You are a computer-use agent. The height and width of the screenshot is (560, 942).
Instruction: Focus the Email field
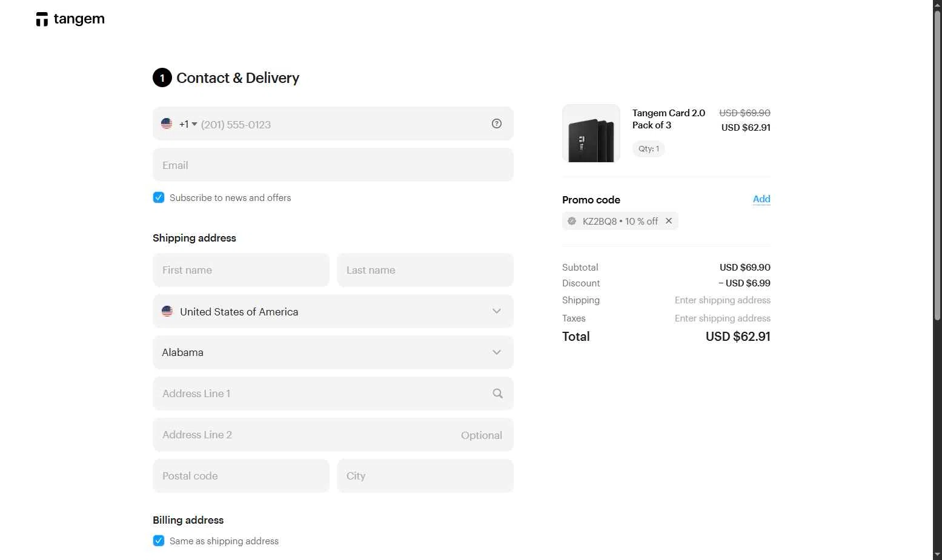[333, 165]
